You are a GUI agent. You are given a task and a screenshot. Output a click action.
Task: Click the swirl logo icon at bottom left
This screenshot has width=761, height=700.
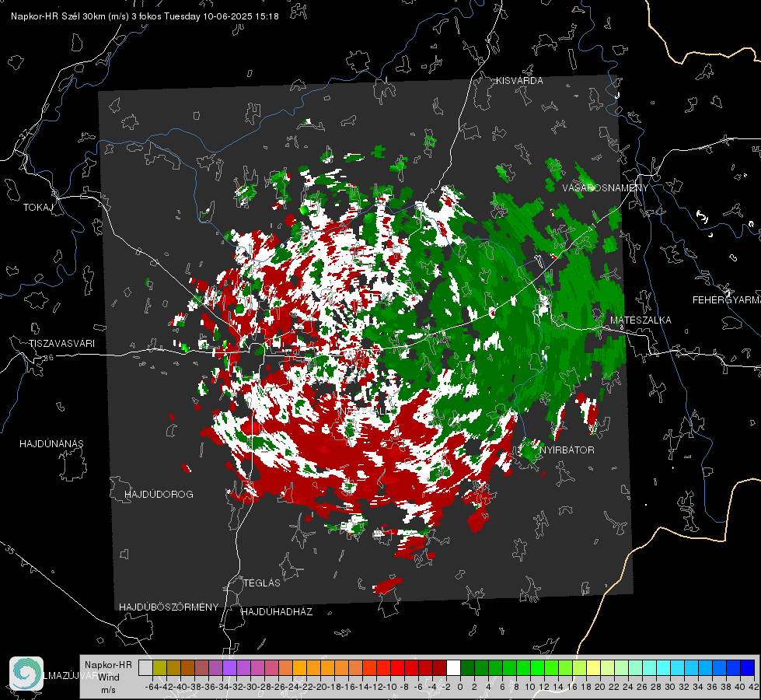[26, 674]
